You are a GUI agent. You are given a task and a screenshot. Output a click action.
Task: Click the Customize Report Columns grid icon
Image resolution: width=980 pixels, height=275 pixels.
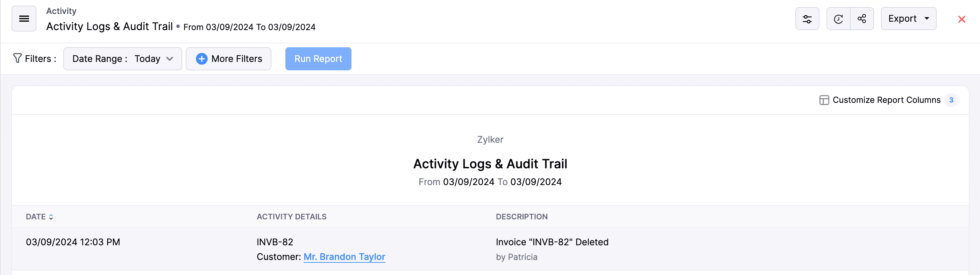tap(824, 100)
